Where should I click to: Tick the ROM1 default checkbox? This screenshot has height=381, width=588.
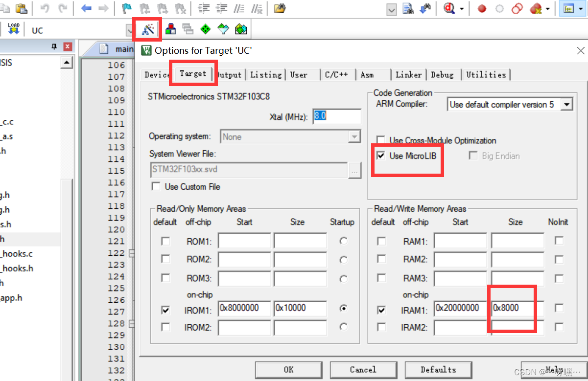[x=165, y=241]
